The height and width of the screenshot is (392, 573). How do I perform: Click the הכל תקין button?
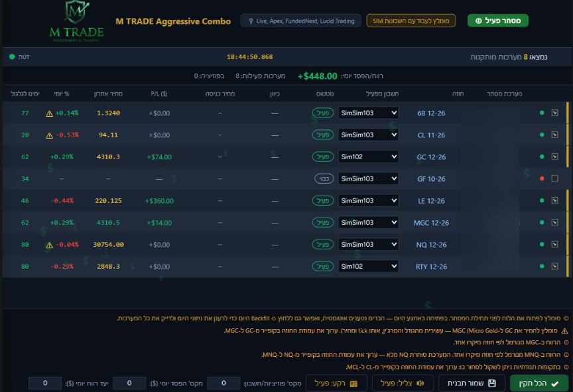[539, 383]
